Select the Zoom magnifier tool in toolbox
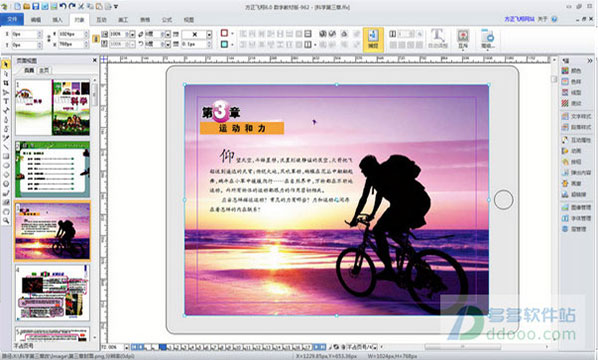598x360 pixels. click(6, 220)
